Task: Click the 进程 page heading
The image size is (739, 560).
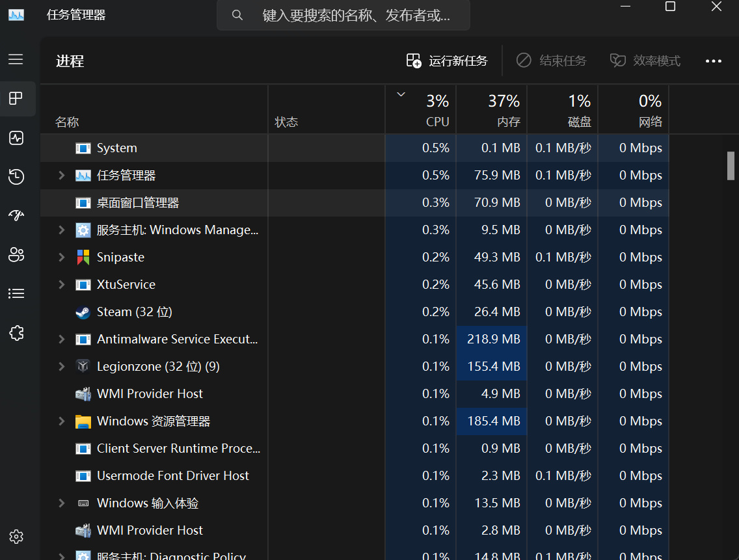Action: (70, 61)
